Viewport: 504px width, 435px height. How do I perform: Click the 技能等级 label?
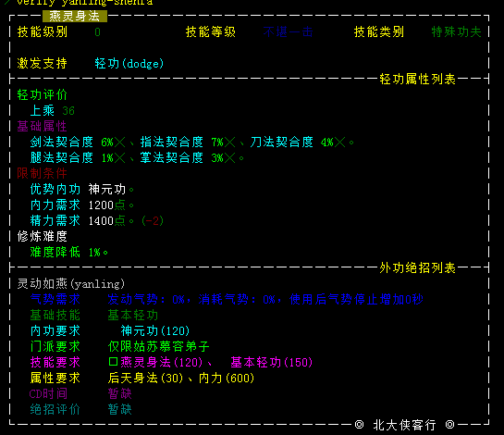[x=211, y=31]
